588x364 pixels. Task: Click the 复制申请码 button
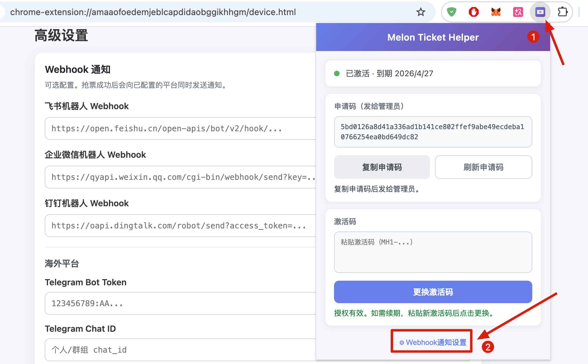click(x=382, y=167)
